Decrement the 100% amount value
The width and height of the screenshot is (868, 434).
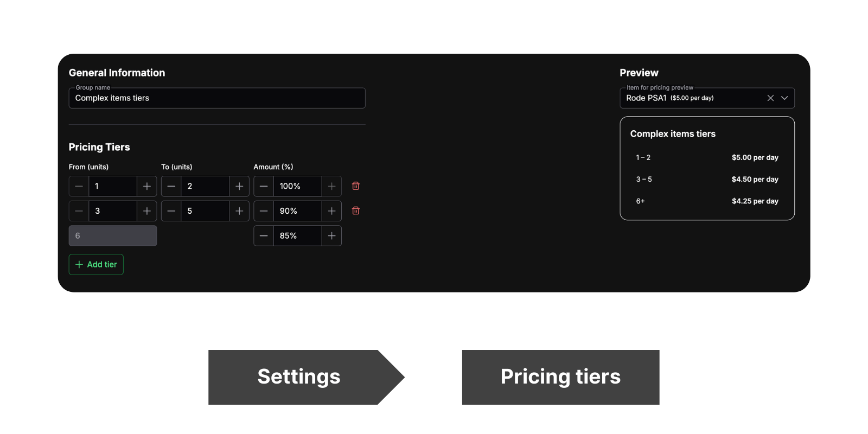[264, 186]
